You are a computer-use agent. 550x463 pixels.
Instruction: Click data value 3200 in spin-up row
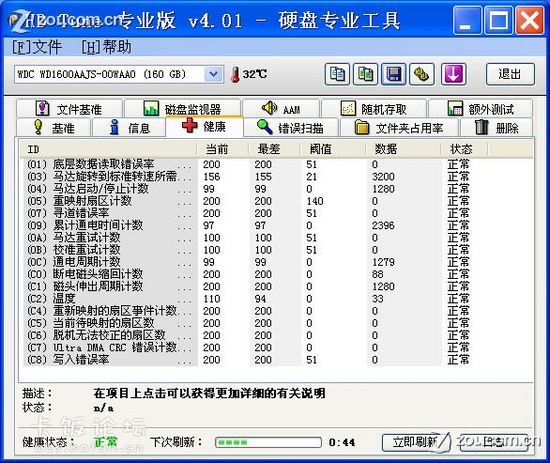coord(383,176)
